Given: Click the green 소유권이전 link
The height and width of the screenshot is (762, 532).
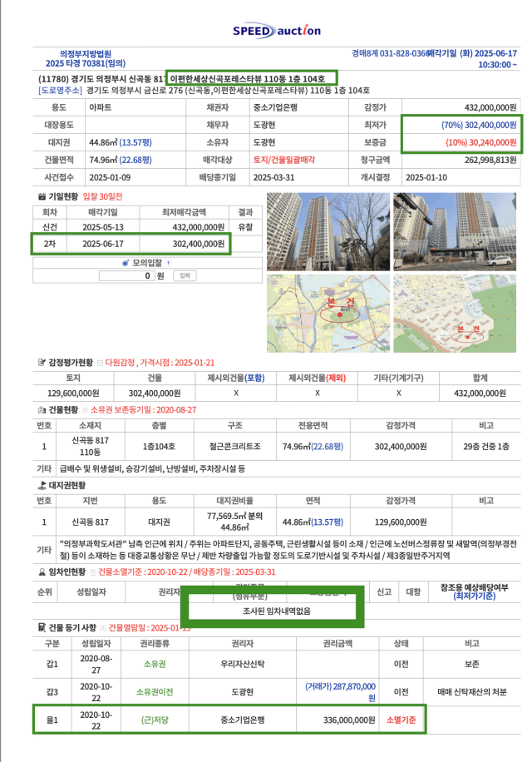Looking at the screenshot, I should click(155, 691).
